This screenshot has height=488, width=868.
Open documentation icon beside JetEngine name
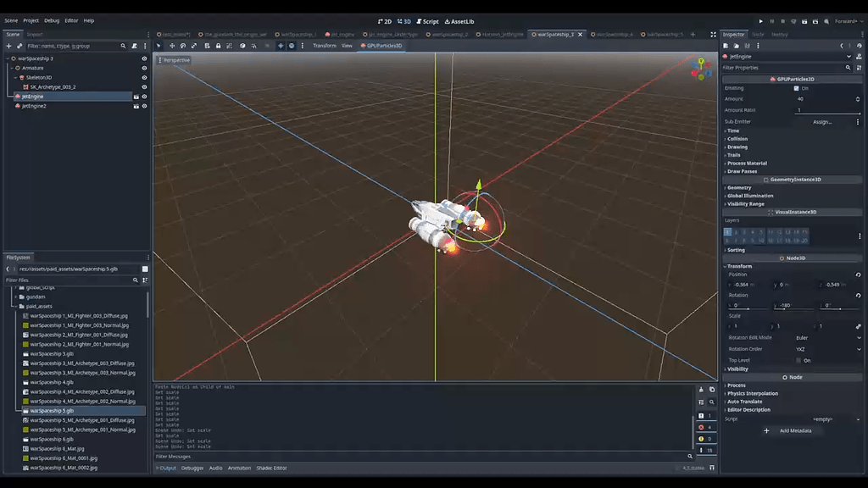click(x=860, y=57)
